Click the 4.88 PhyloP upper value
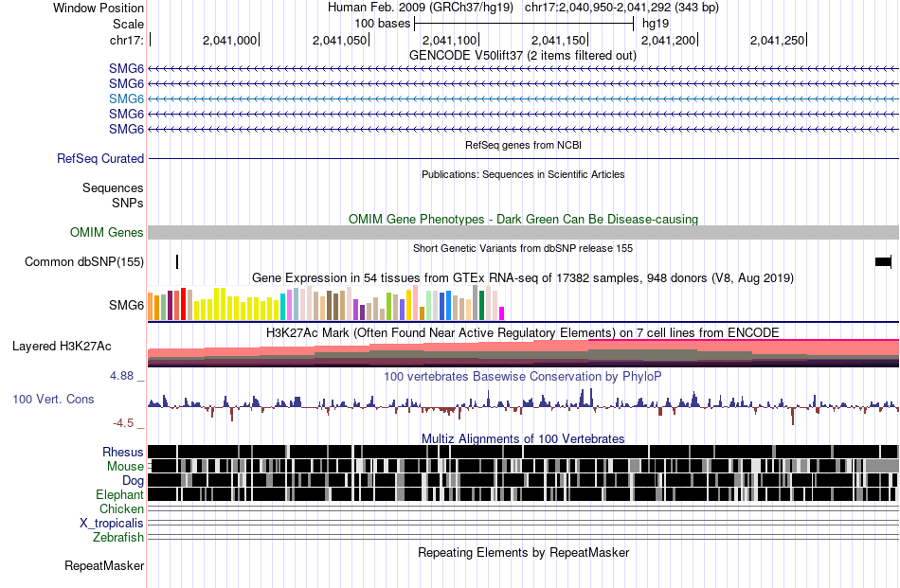The image size is (900, 588). [x=121, y=376]
